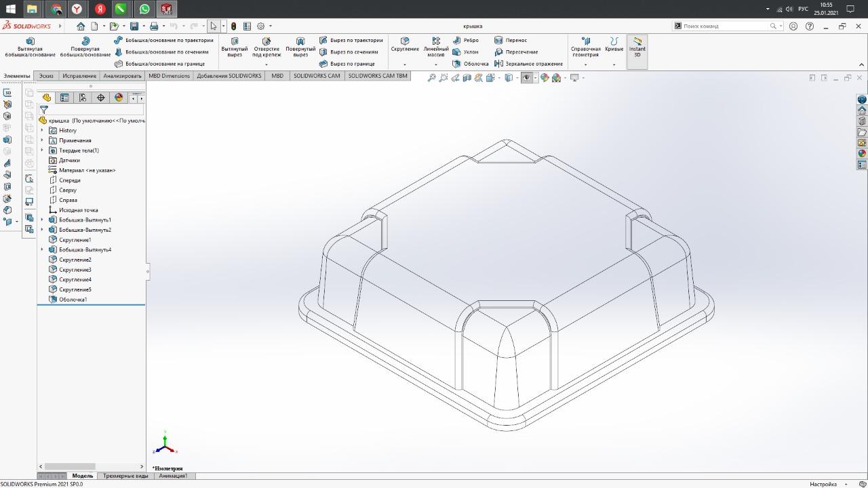The image size is (868, 488).
Task: Select the Вытянутая бобышка/основание extrude tool
Action: tap(29, 46)
